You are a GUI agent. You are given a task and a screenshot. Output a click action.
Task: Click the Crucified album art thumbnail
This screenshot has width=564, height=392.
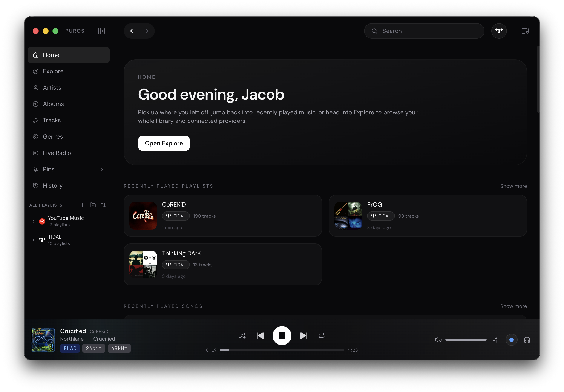click(x=43, y=340)
